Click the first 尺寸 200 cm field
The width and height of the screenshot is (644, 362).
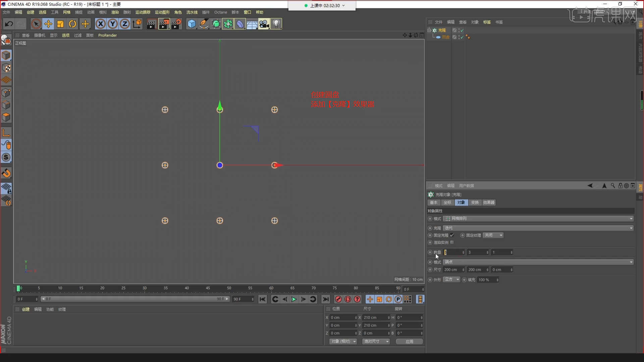tap(454, 269)
